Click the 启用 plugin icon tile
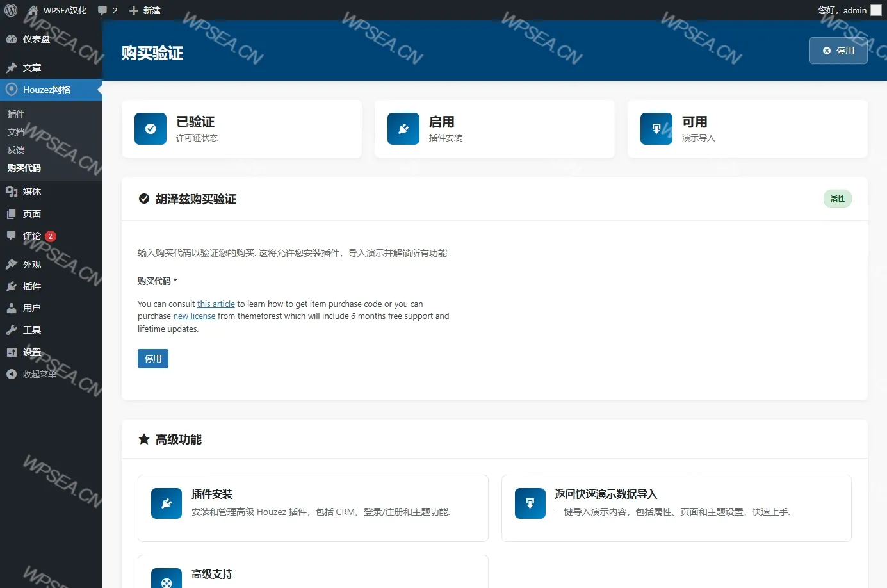The height and width of the screenshot is (588, 887). [x=403, y=129]
